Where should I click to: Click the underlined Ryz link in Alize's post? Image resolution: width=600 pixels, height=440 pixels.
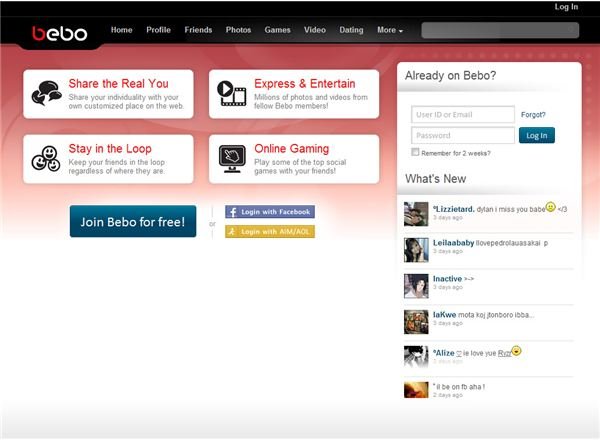point(504,353)
